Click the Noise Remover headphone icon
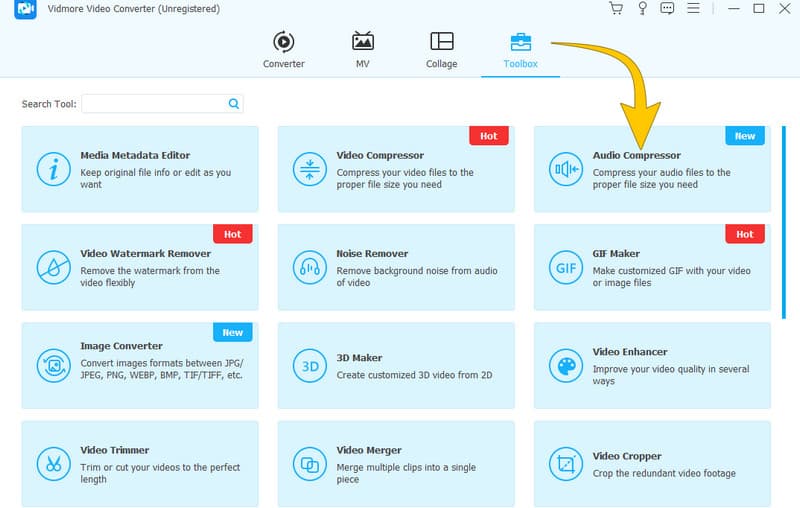This screenshot has width=800, height=508. click(309, 267)
